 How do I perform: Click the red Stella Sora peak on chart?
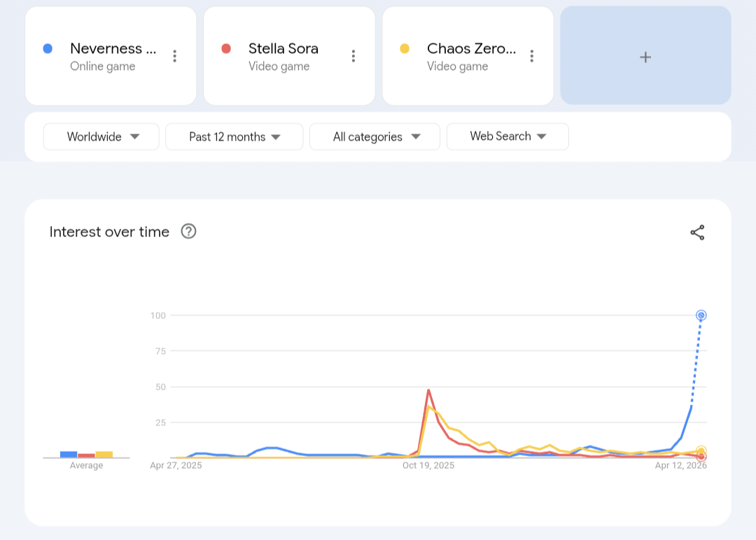pyautogui.click(x=428, y=390)
